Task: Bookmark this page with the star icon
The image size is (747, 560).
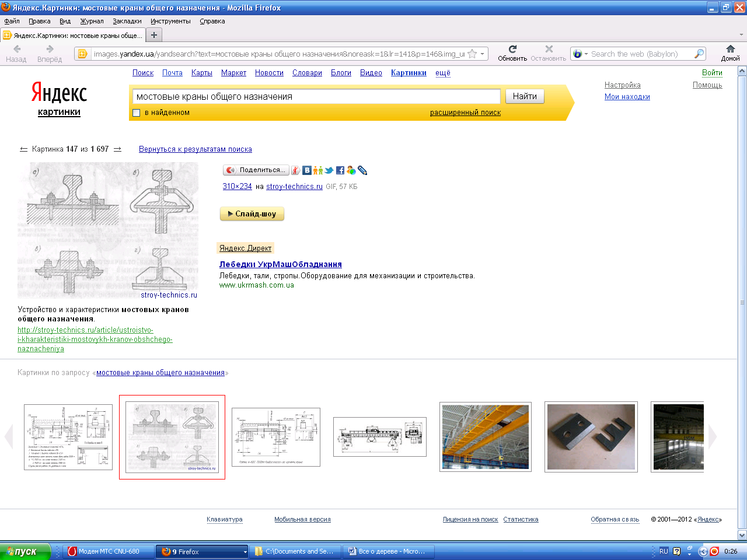Action: (472, 54)
